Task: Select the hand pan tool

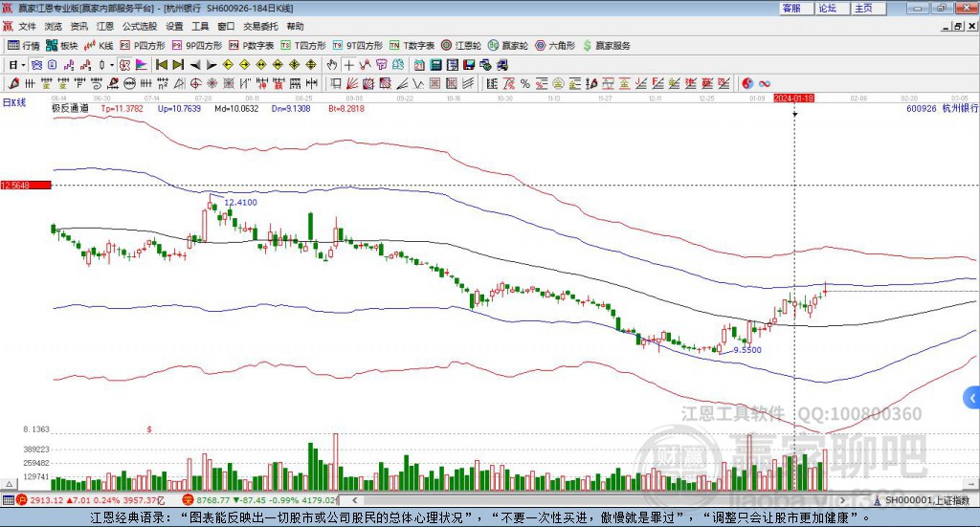Action: tap(332, 65)
